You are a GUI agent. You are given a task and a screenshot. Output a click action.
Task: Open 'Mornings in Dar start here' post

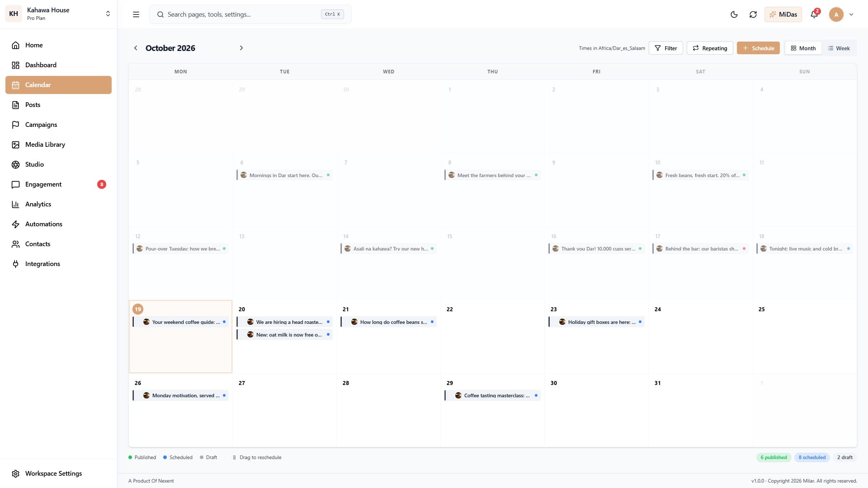(285, 175)
